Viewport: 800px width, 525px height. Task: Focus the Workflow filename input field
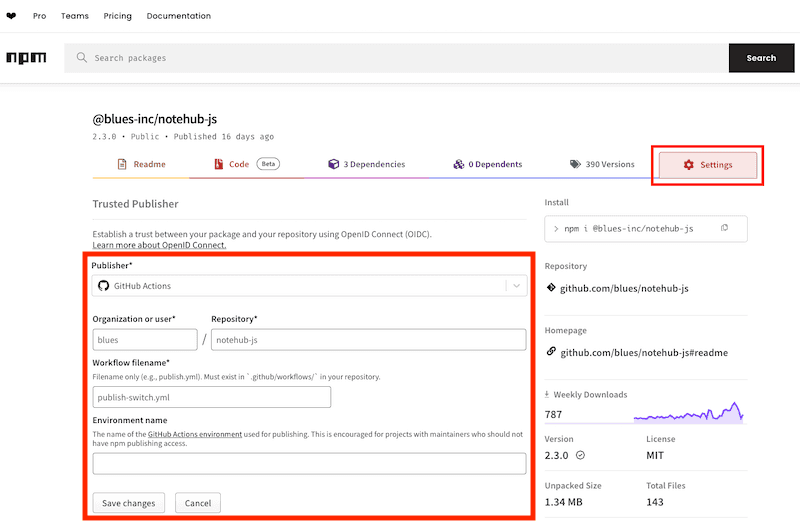coord(211,397)
